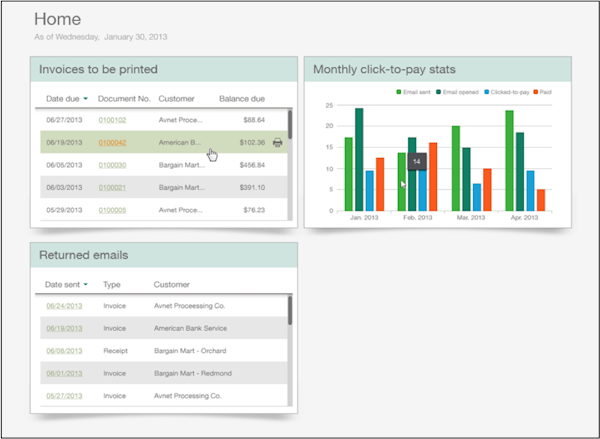Open returned email dated 05/27/2013

pyautogui.click(x=61, y=395)
